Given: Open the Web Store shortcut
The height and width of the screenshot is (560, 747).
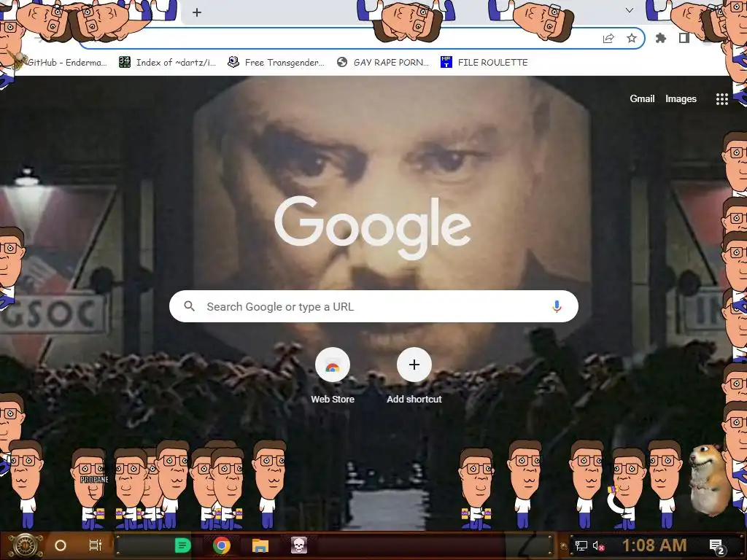Looking at the screenshot, I should pos(333,365).
